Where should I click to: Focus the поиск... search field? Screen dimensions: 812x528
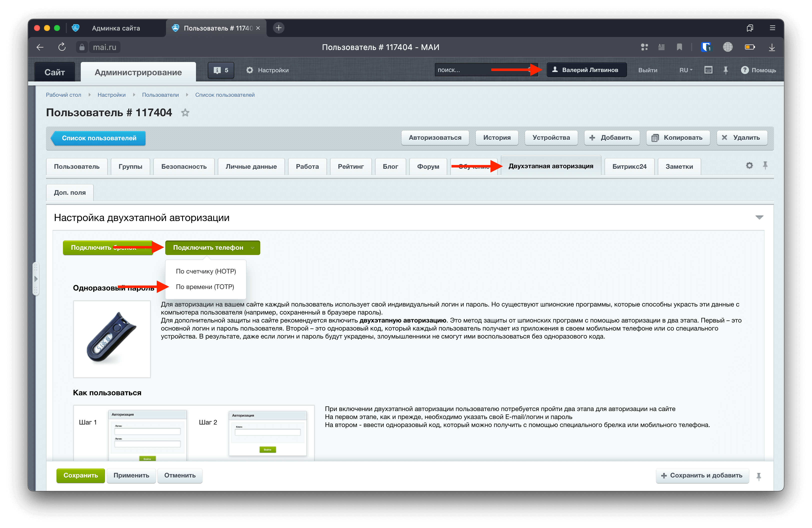coord(486,70)
